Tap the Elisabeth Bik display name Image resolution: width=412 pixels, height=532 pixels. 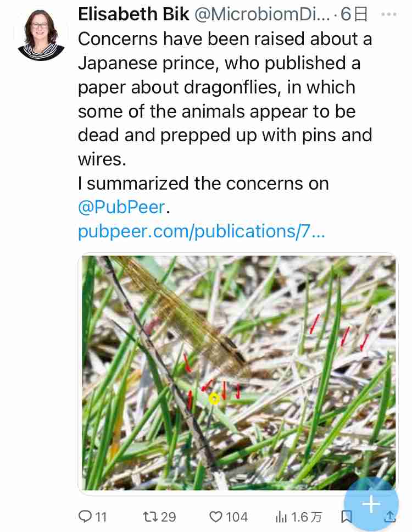133,15
